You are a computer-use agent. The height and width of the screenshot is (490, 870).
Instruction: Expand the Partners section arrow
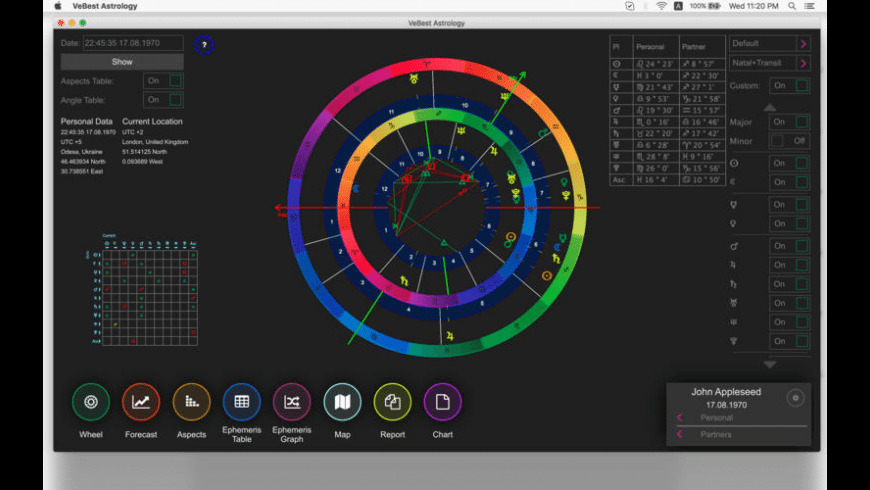[680, 435]
